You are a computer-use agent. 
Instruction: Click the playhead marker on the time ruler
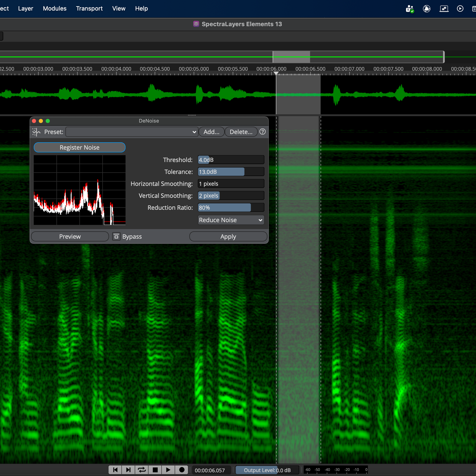[x=276, y=73]
